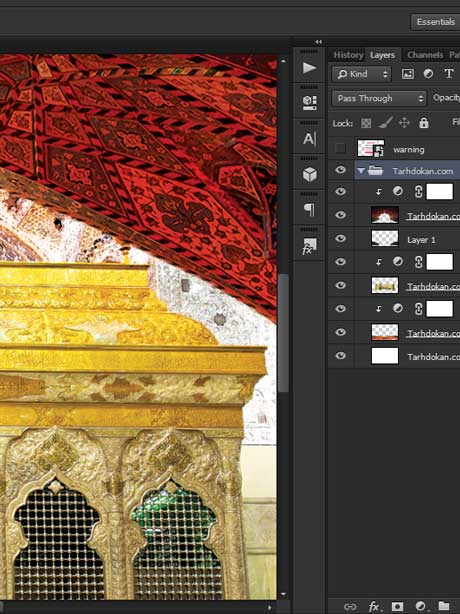The width and height of the screenshot is (460, 614).
Task: Lock layer position
Action: [404, 123]
